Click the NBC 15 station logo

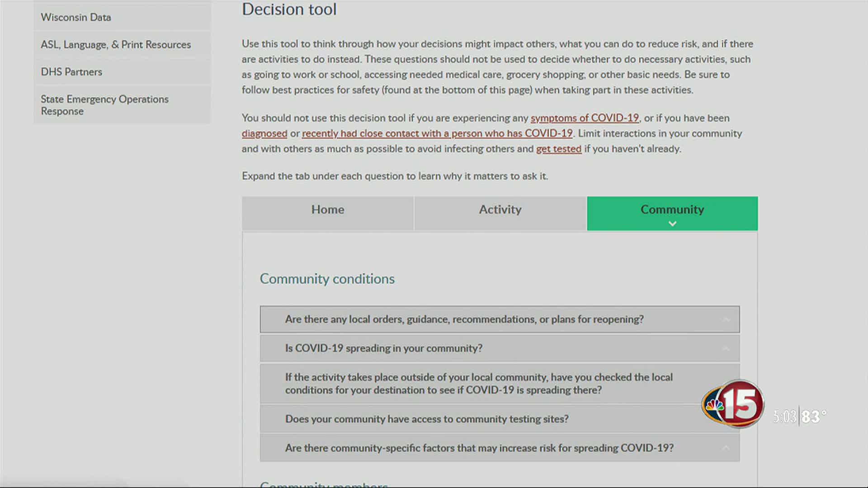click(x=733, y=404)
